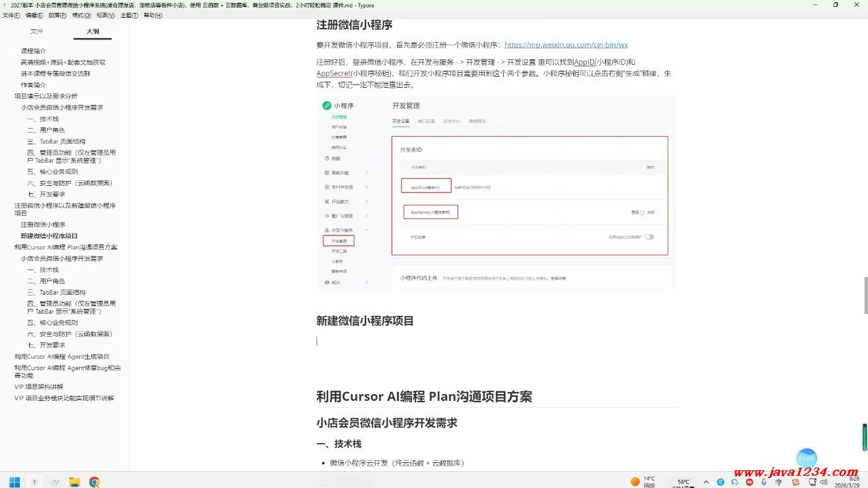Image resolution: width=868 pixels, height=488 pixels.
Task: Open the 主题(T) menu
Action: (x=129, y=15)
